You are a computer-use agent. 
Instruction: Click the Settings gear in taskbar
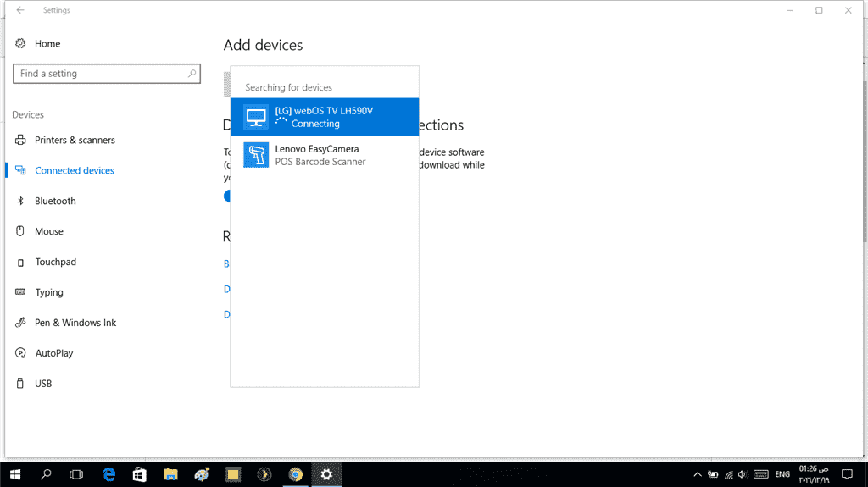click(x=326, y=474)
